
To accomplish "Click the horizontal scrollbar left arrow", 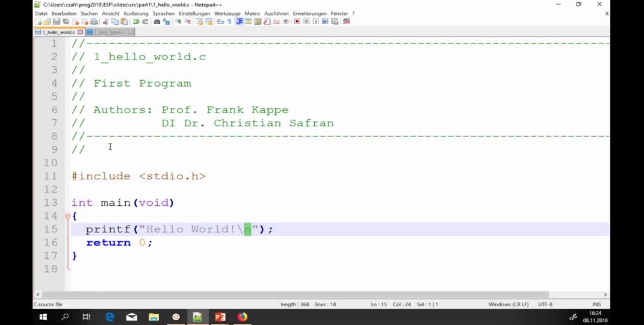I will tap(38, 294).
